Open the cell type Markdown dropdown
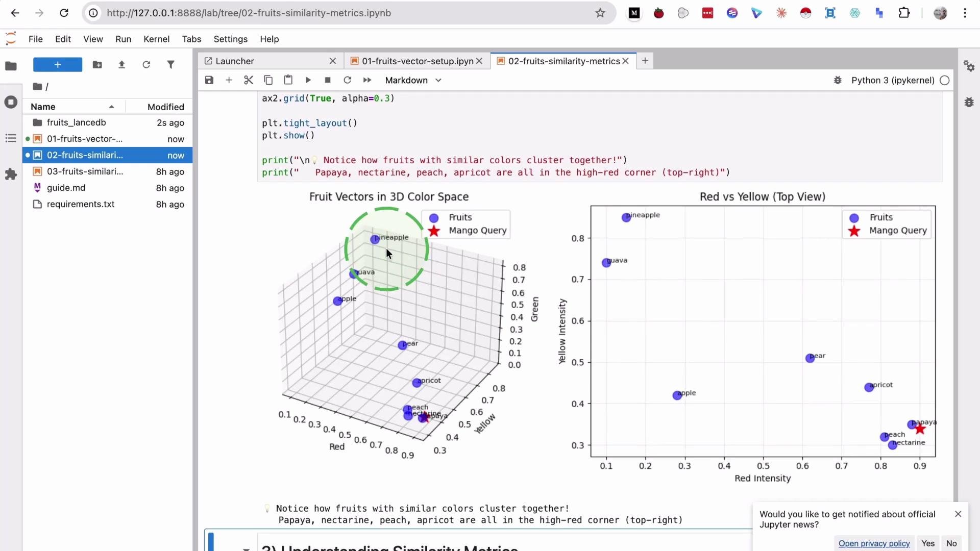 pyautogui.click(x=413, y=80)
